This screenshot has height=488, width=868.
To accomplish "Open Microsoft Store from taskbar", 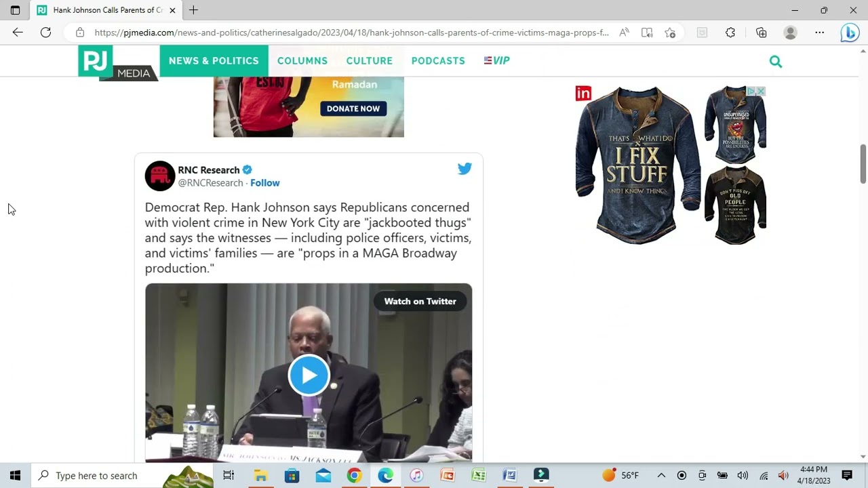I will tap(292, 475).
